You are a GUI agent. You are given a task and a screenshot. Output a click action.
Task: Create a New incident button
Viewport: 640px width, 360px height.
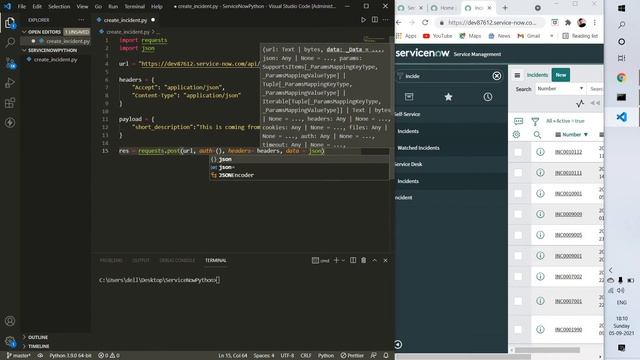point(561,75)
